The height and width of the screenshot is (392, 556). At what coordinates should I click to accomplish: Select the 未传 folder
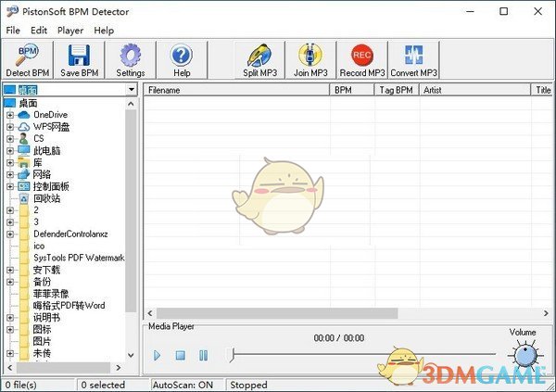click(42, 353)
